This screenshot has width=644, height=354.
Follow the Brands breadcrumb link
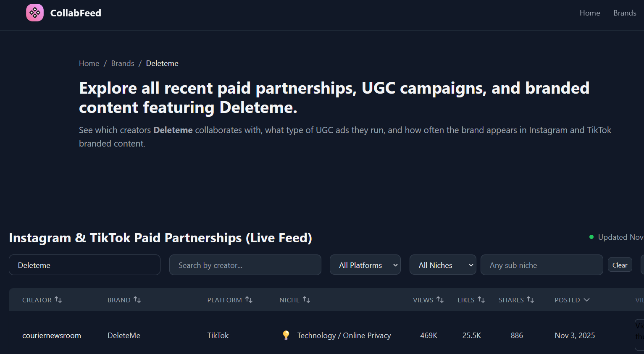pos(122,63)
